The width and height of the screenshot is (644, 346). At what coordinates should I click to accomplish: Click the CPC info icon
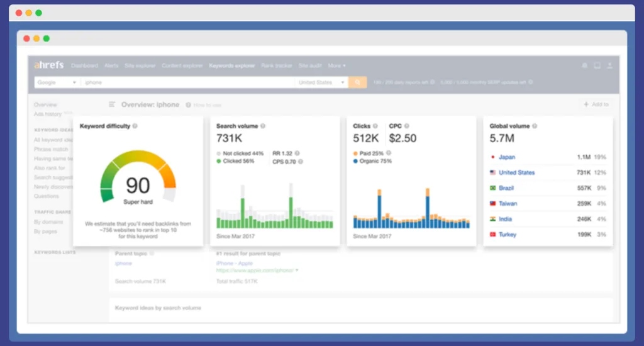[407, 126]
